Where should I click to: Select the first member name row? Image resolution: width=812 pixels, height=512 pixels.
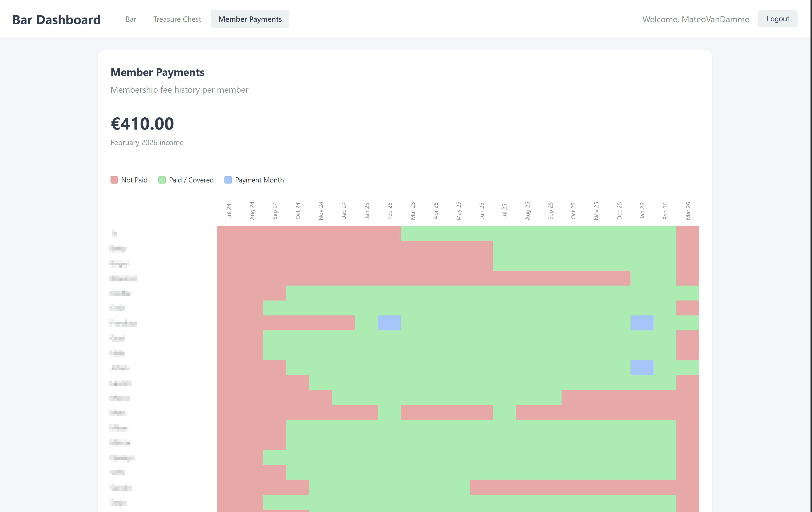point(115,233)
